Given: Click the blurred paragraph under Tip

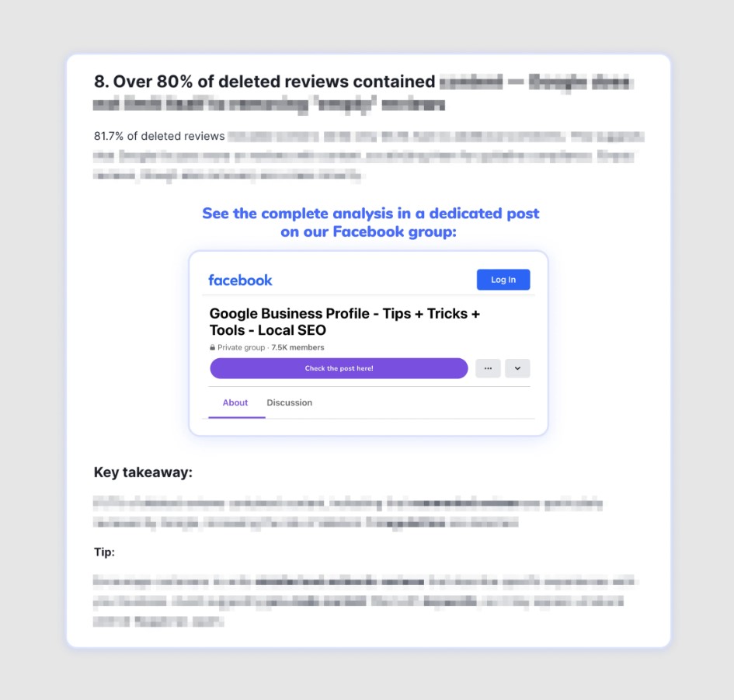Looking at the screenshot, I should [366, 601].
